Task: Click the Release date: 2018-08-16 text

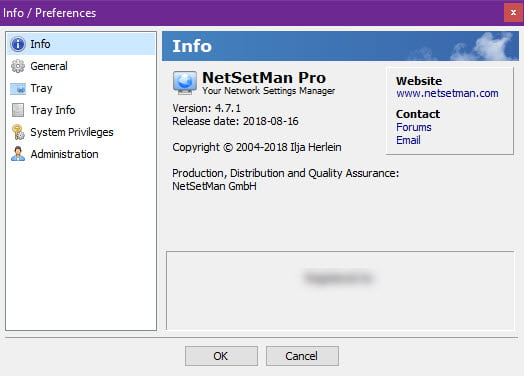Action: tap(235, 121)
